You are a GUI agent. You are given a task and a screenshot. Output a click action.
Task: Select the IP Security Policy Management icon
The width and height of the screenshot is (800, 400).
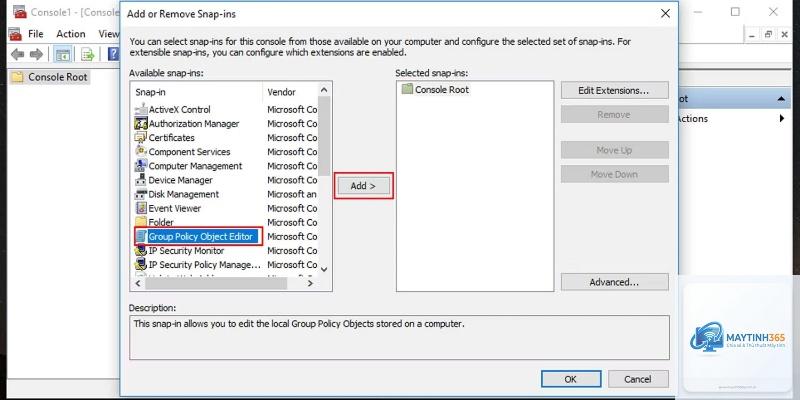(141, 265)
